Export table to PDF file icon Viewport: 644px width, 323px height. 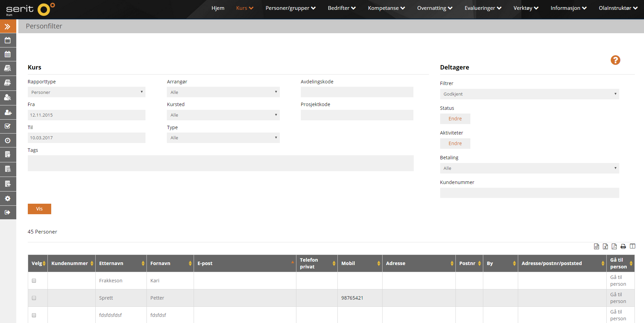tap(614, 246)
